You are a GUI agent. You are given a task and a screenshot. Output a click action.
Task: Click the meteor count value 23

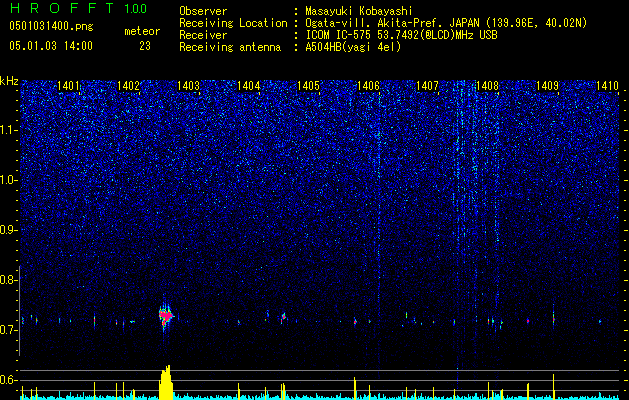[145, 46]
